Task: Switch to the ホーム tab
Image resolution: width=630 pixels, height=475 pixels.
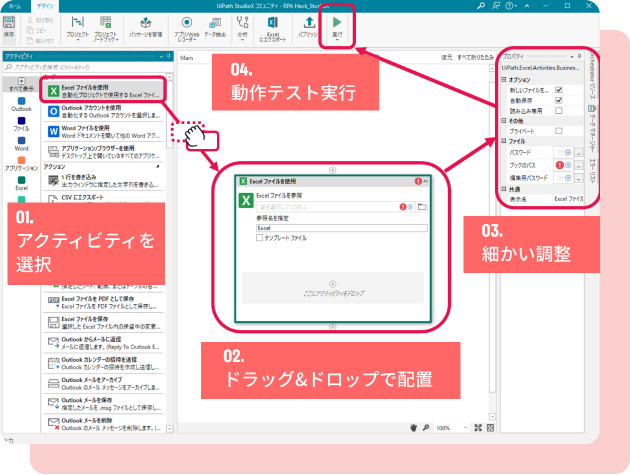Action: click(15, 6)
